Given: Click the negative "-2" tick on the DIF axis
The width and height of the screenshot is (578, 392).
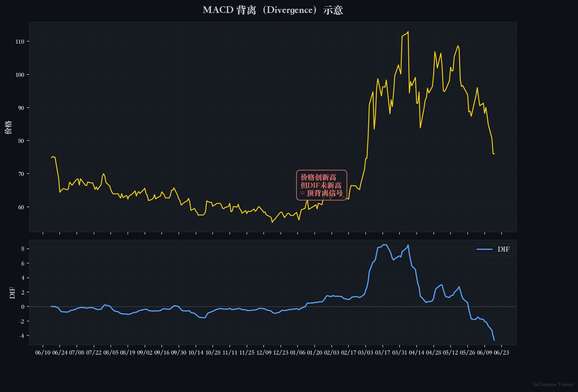Looking at the screenshot, I should (x=22, y=321).
